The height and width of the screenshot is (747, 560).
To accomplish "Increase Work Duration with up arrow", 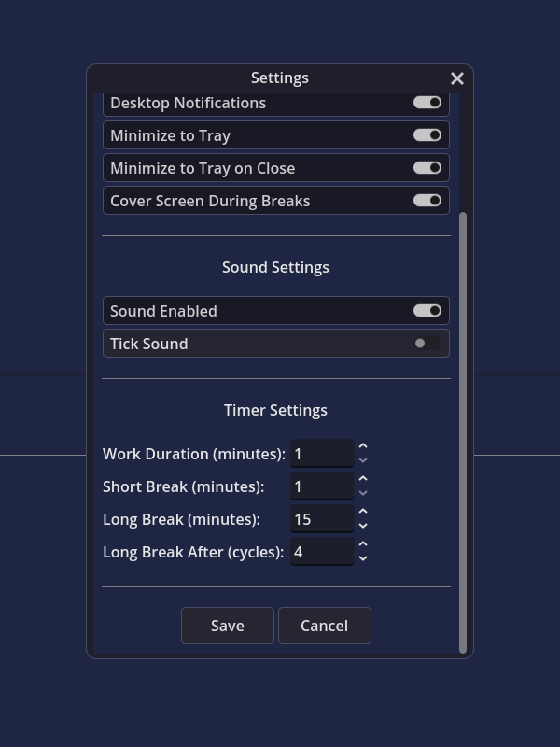I will [x=363, y=446].
